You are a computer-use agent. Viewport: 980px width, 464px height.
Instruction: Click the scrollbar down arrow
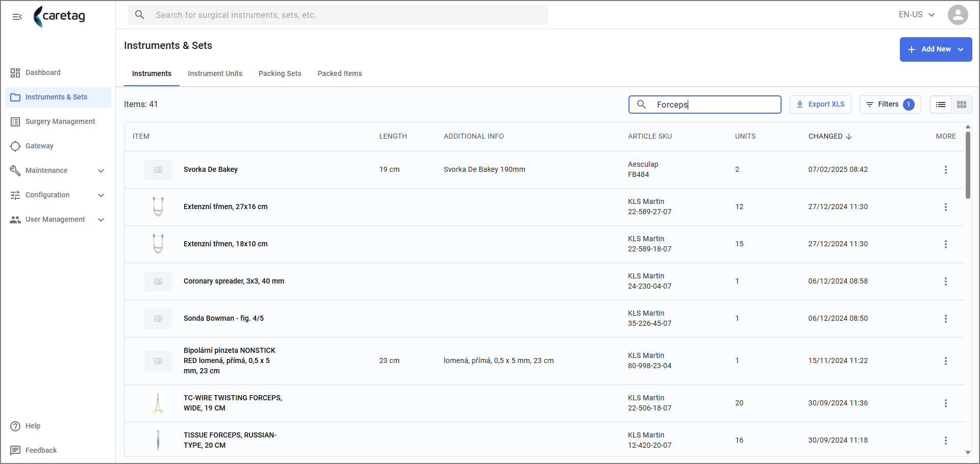tap(968, 453)
